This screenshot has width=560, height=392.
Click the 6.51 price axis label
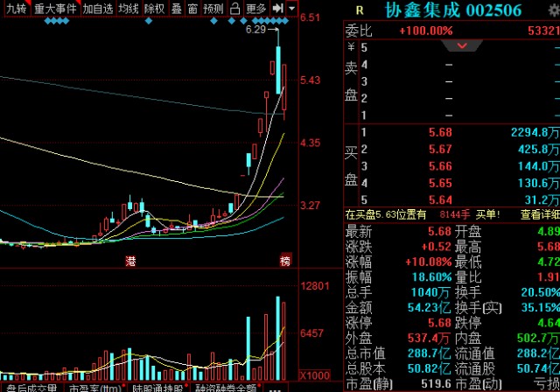click(311, 17)
